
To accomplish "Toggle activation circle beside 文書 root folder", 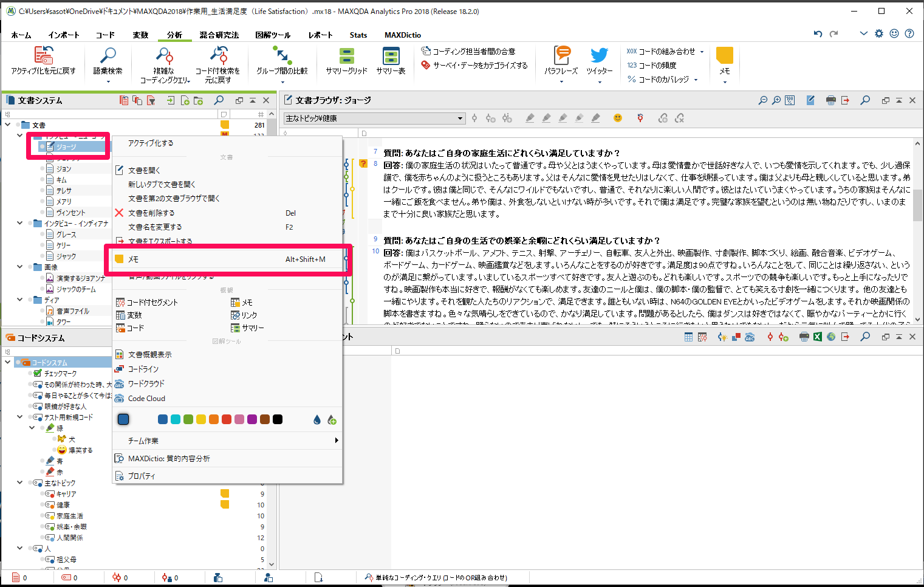I will coord(18,125).
